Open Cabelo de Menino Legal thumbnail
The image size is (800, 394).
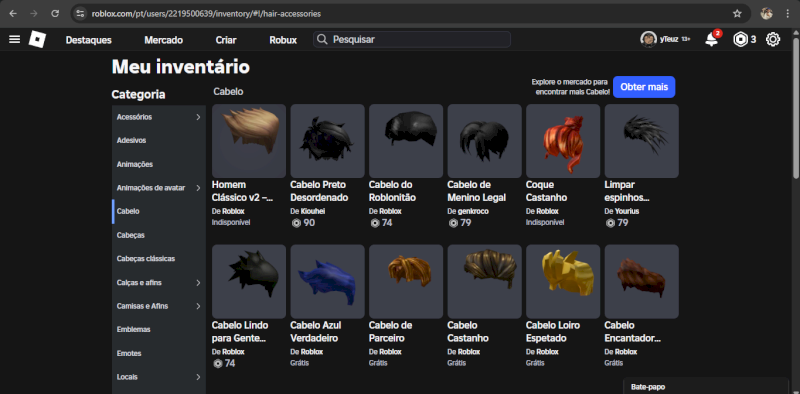coord(485,141)
